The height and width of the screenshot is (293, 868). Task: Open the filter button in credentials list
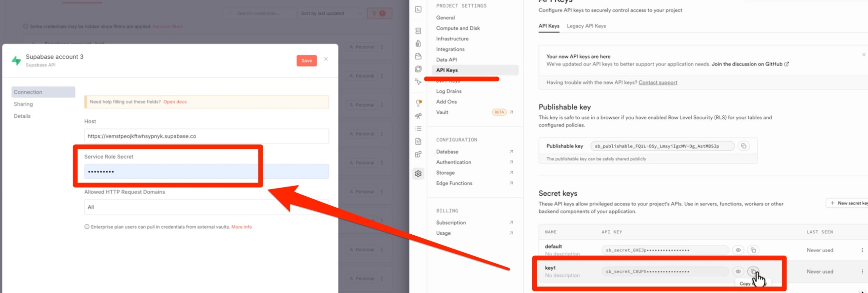tap(379, 14)
